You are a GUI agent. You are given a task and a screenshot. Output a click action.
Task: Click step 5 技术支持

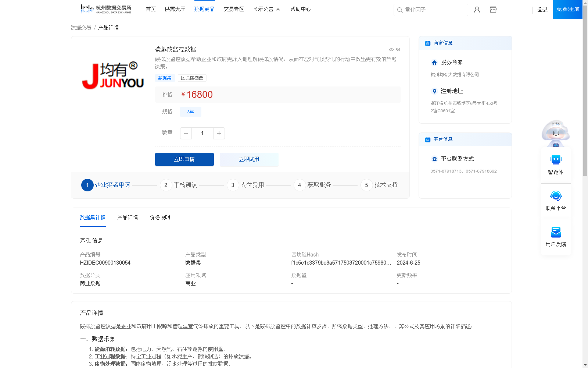[379, 185]
